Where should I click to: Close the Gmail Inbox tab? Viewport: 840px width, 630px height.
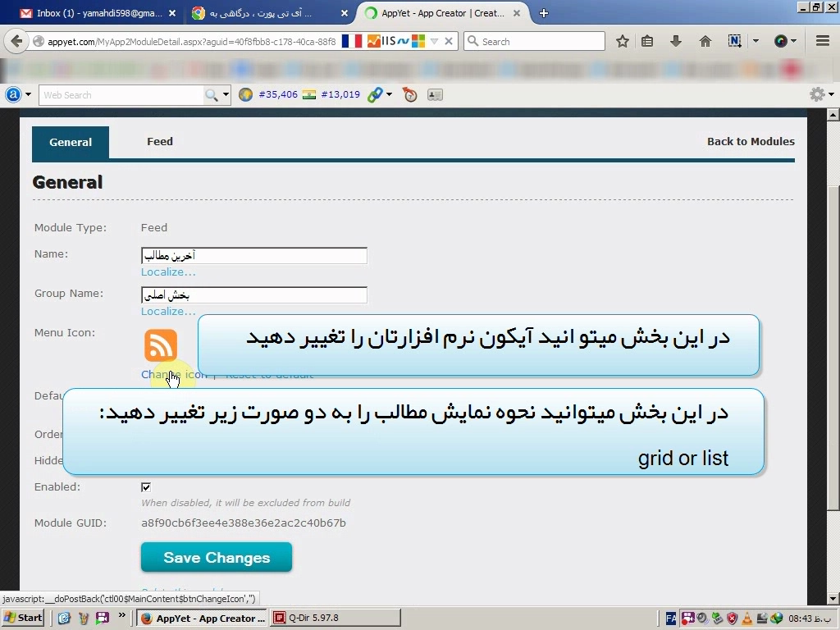pyautogui.click(x=172, y=13)
